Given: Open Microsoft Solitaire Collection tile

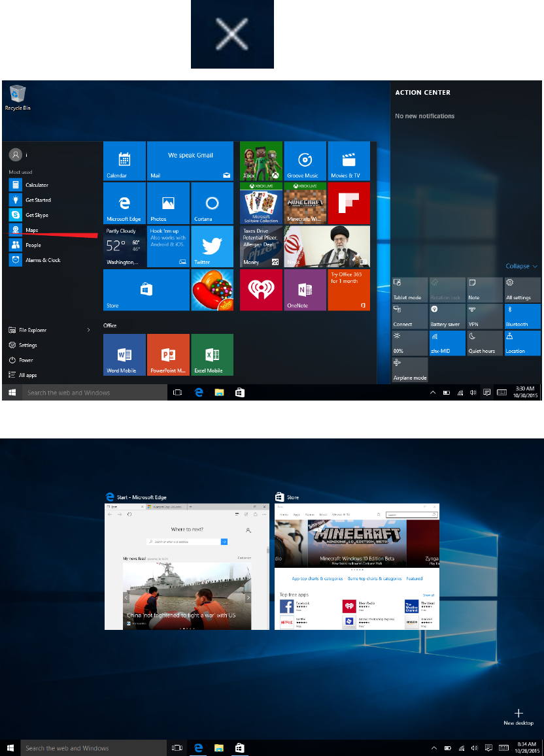Looking at the screenshot, I should (x=261, y=203).
